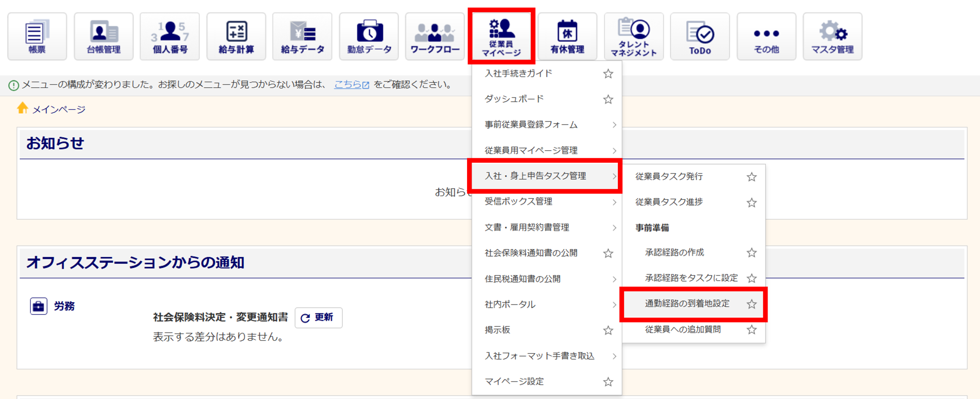This screenshot has height=399, width=980.
Task: Select 通勤経路の到着地設定 menu item
Action: [687, 304]
